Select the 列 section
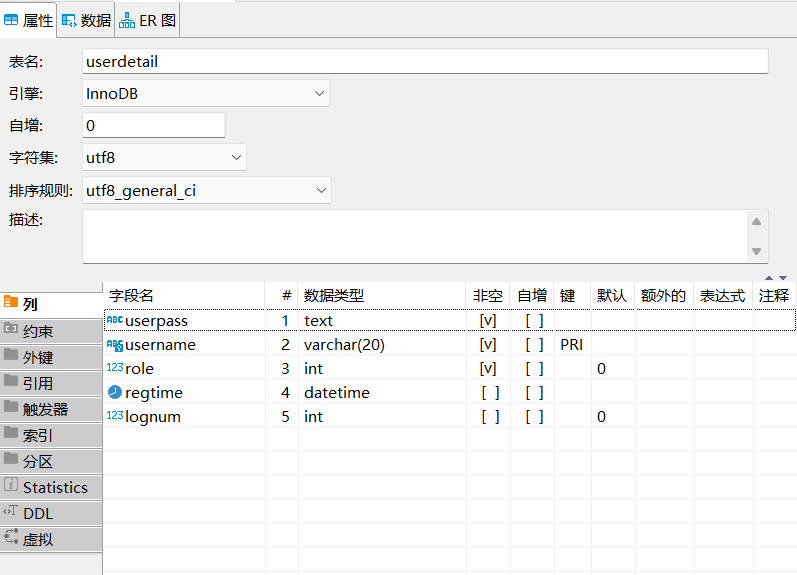The image size is (797, 575). (51, 304)
